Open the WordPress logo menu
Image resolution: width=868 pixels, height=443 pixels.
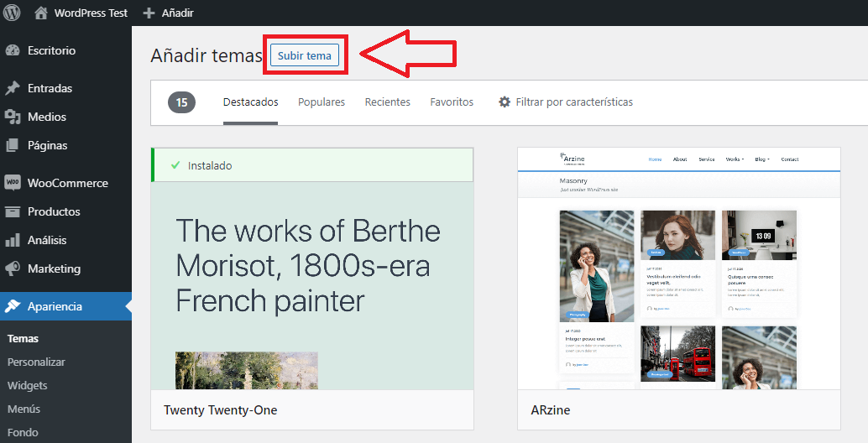(x=12, y=13)
